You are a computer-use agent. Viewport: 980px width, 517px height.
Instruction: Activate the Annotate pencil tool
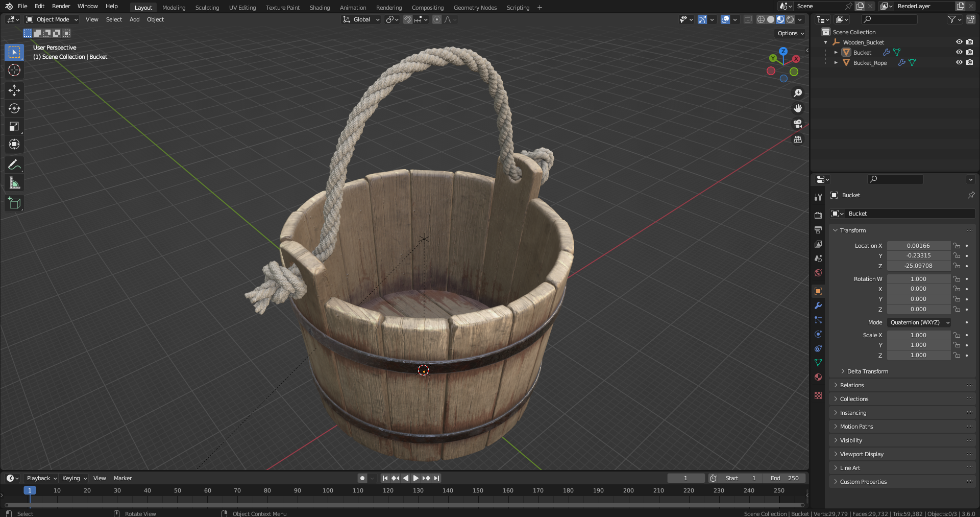(x=14, y=165)
